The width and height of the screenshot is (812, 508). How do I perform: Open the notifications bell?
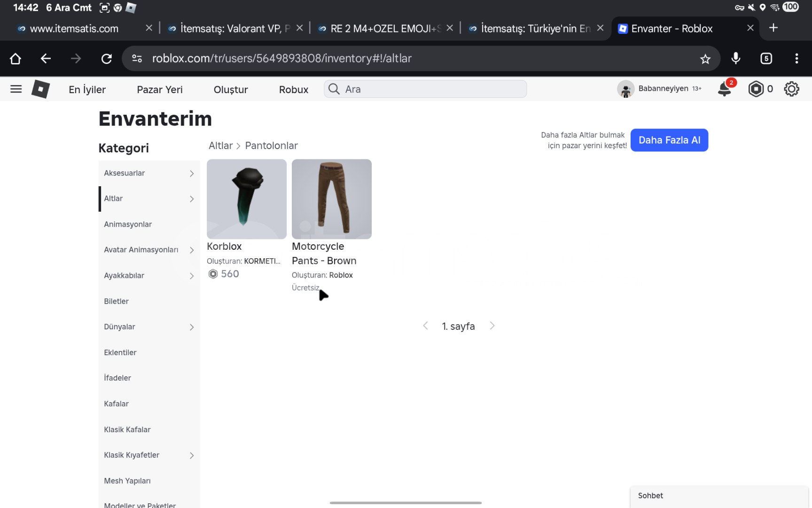click(725, 89)
